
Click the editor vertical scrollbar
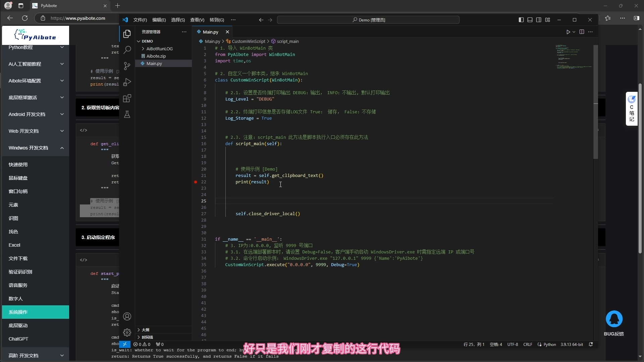pyautogui.click(x=596, y=102)
